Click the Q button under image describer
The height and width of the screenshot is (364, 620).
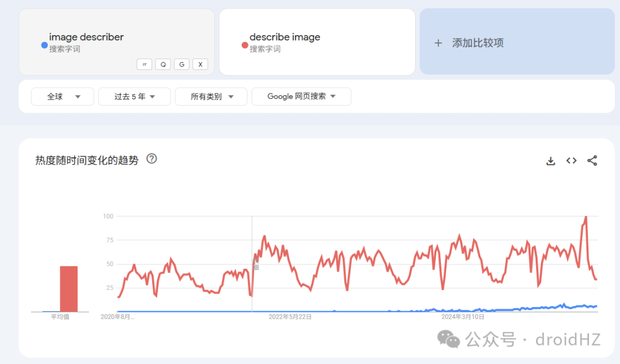[x=163, y=64]
